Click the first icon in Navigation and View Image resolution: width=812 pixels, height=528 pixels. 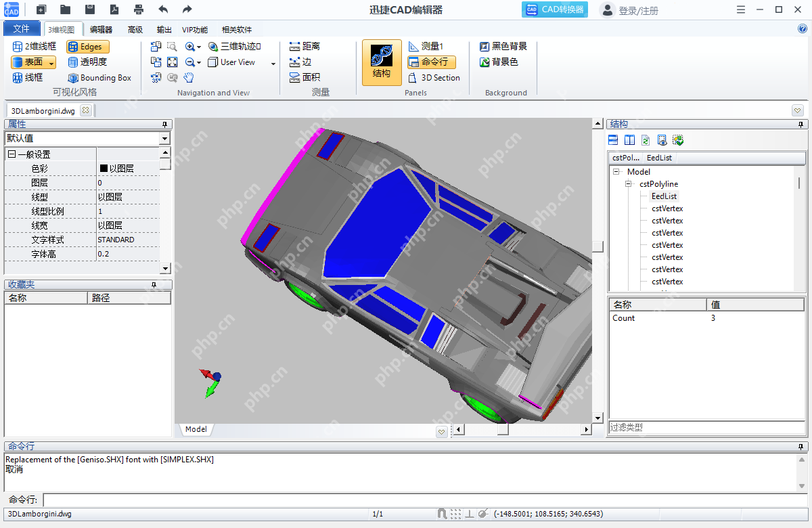coord(156,47)
